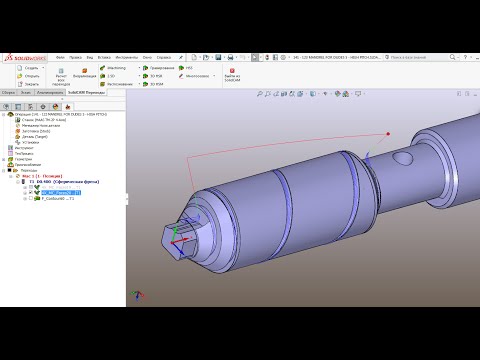Screen dimensions: 480x360
Task: Toggle checkbox of the selected highlighted operation
Action: (x=31, y=193)
